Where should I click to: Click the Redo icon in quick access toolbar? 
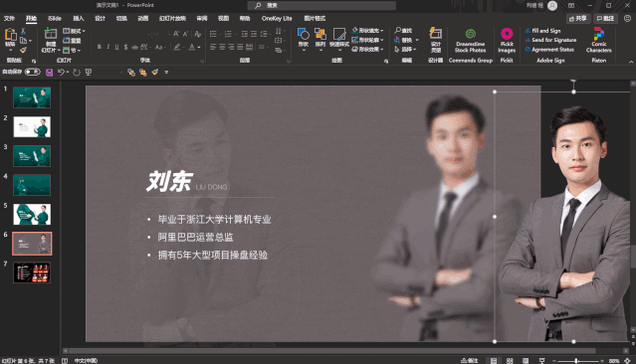coord(77,73)
